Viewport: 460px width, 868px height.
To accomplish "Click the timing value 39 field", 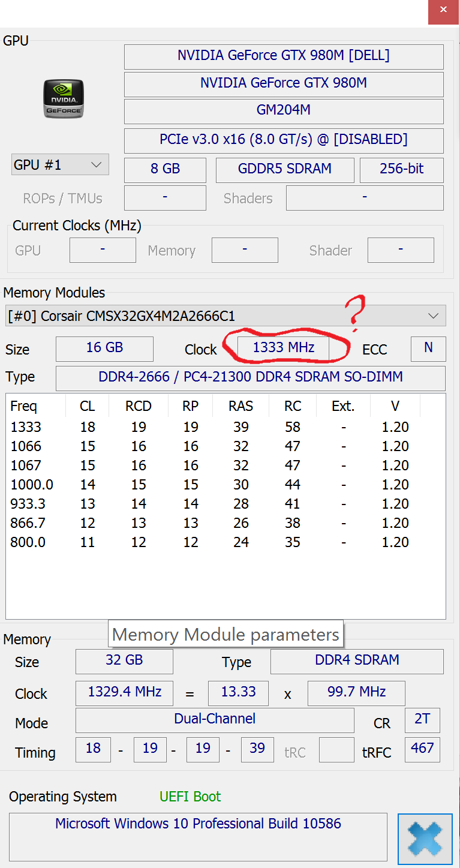I will pyautogui.click(x=257, y=749).
